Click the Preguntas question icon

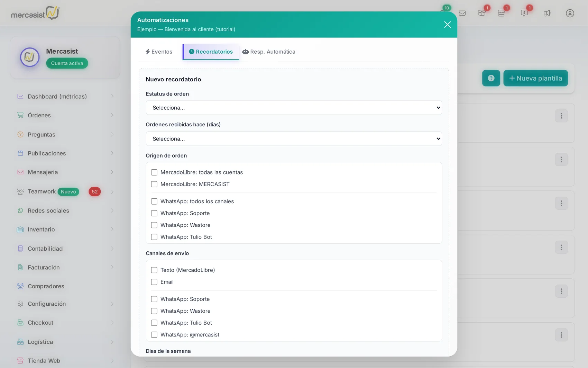pos(20,134)
